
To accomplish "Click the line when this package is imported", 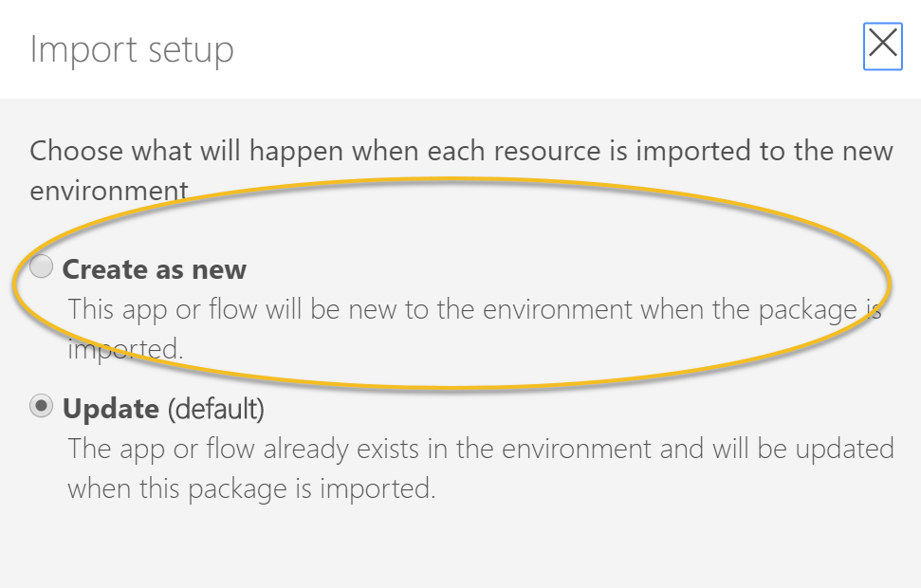I will [251, 488].
